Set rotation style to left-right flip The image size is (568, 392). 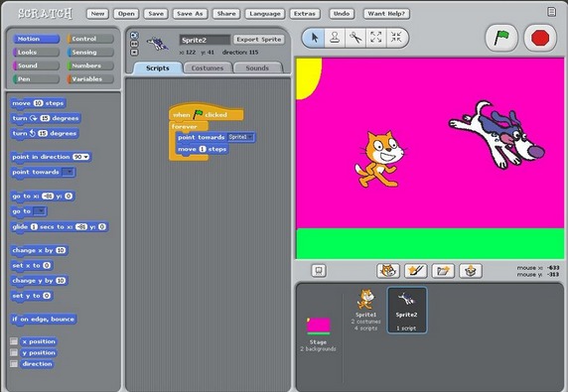134,44
